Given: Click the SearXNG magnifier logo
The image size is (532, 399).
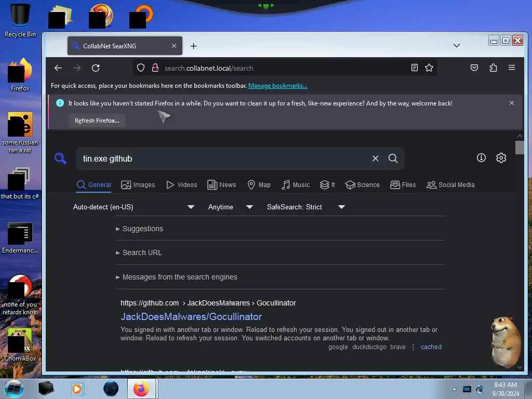Looking at the screenshot, I should click(60, 158).
